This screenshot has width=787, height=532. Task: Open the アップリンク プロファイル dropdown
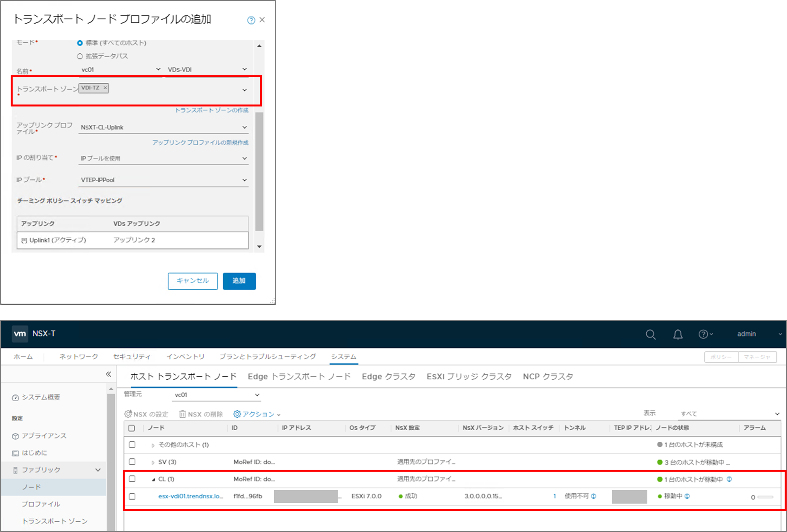click(163, 127)
